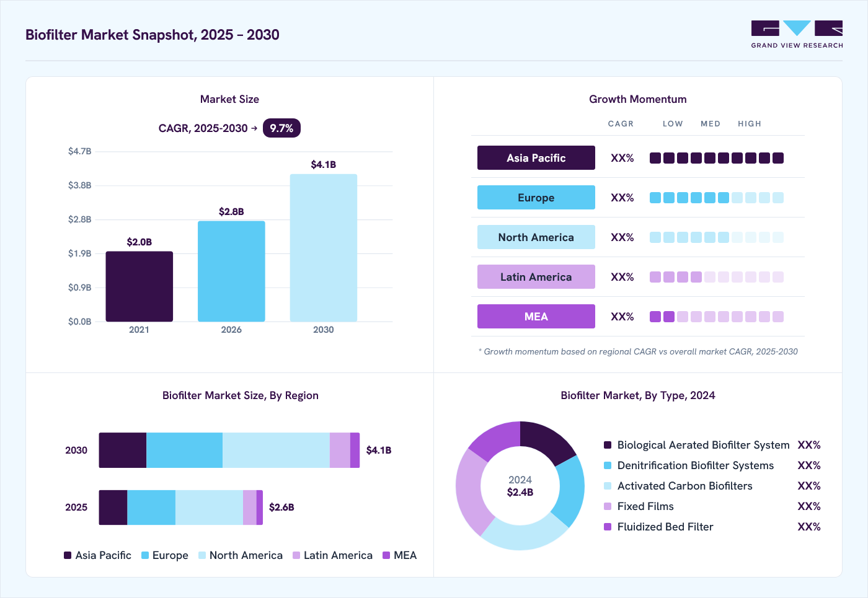Click MEA growth momentum indicator squares
This screenshot has width=868, height=598.
pos(717,317)
